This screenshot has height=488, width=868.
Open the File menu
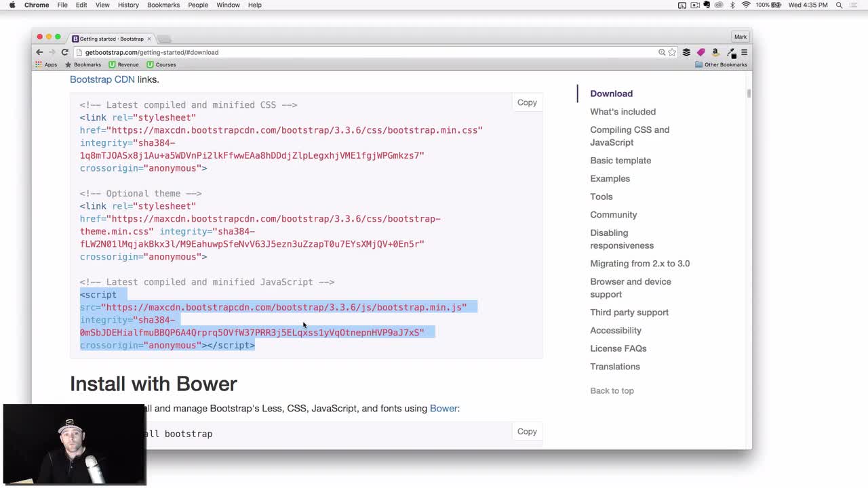point(62,5)
